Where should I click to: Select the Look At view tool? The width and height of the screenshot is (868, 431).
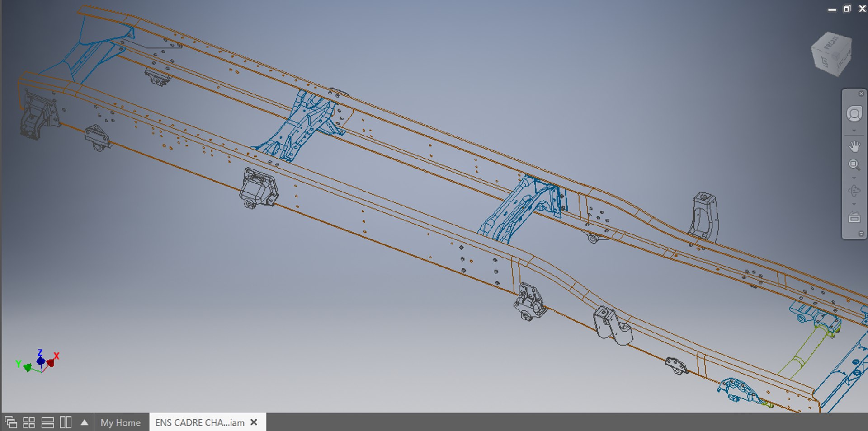point(854,218)
